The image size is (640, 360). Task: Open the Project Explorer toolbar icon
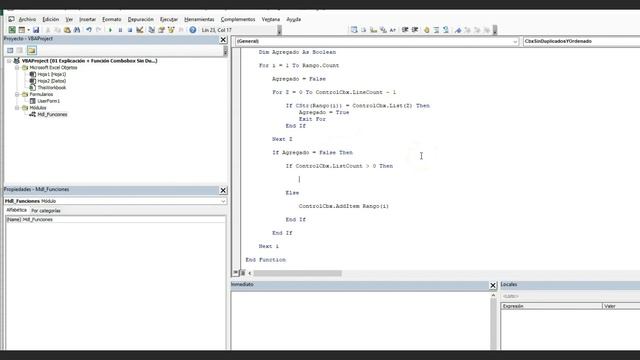point(151,30)
